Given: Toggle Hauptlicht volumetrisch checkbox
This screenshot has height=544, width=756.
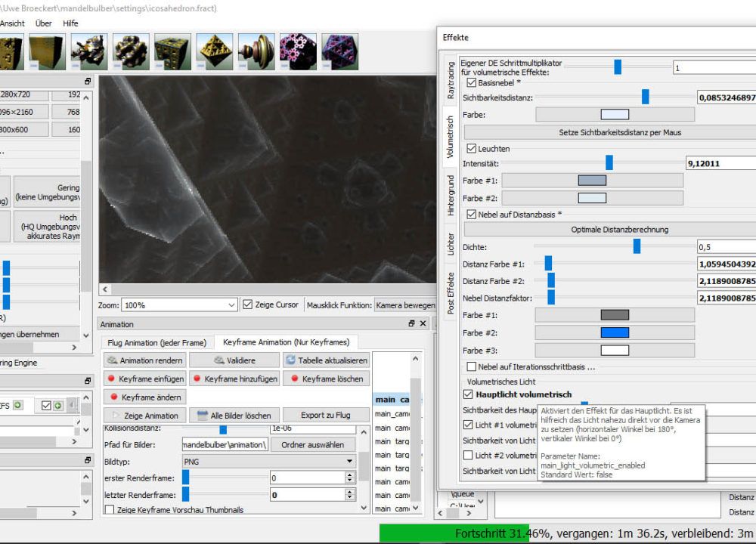Looking at the screenshot, I should pyautogui.click(x=468, y=394).
